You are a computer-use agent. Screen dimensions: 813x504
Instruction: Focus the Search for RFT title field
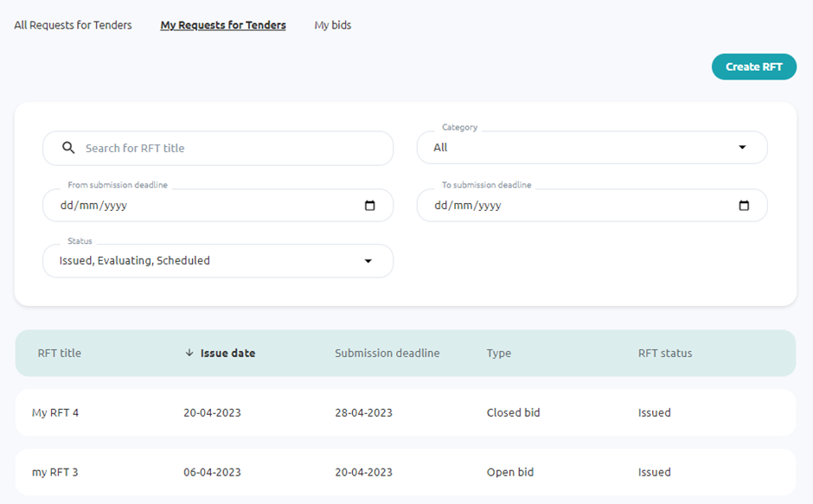click(225, 148)
